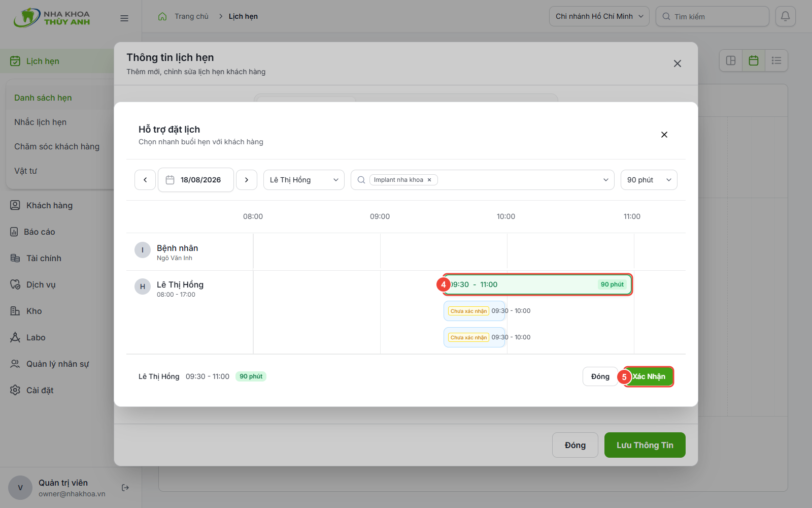
Task: Expand the Chi nhánh Hồ Chí Minh dropdown
Action: (599, 16)
